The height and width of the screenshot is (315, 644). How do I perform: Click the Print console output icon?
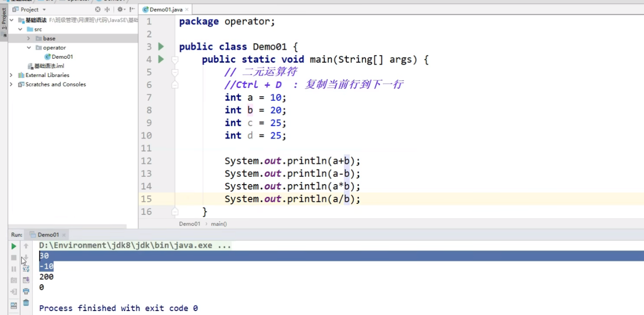point(26,291)
